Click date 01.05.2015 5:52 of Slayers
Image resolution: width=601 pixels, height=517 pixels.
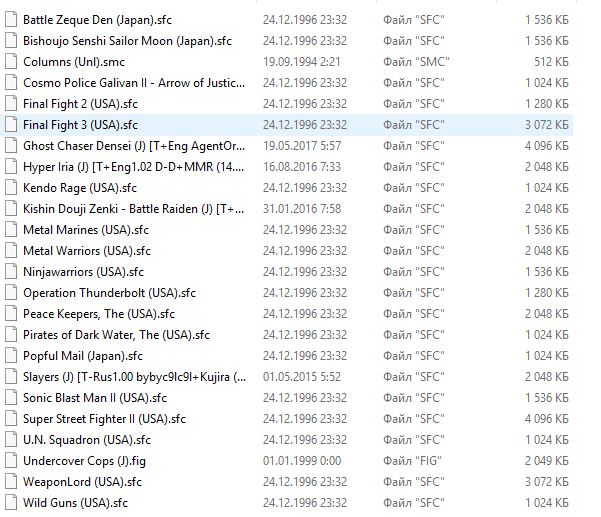tap(302, 377)
